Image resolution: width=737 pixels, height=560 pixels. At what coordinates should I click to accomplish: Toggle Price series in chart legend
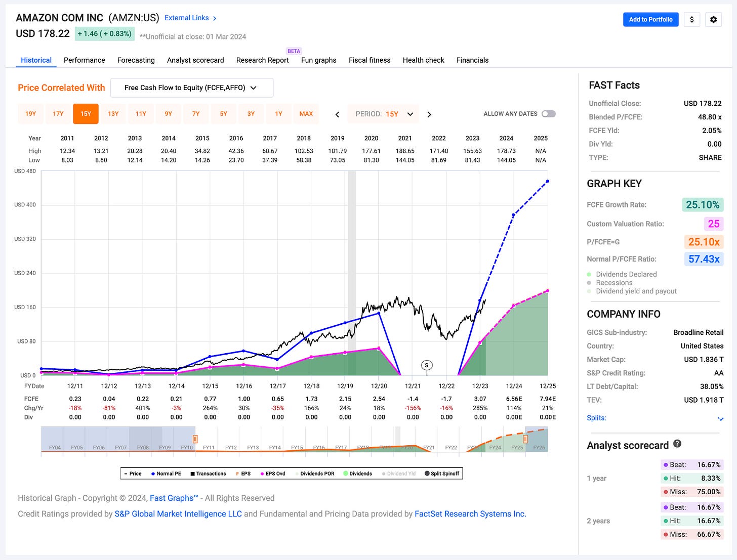(133, 473)
